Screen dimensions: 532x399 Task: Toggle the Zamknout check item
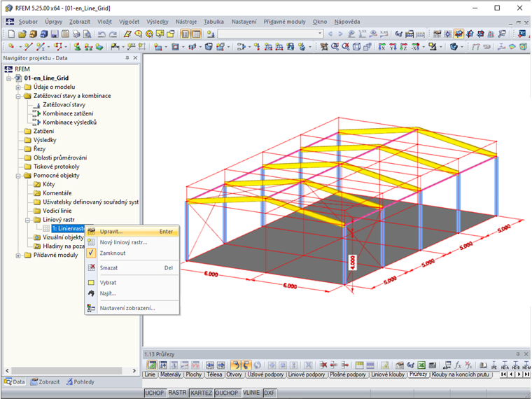(132, 253)
